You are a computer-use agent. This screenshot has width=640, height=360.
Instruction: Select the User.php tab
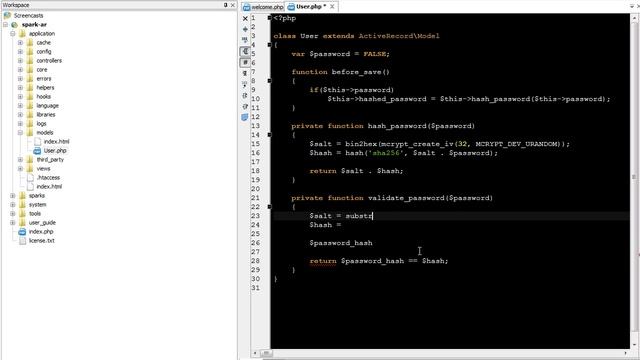[x=311, y=7]
